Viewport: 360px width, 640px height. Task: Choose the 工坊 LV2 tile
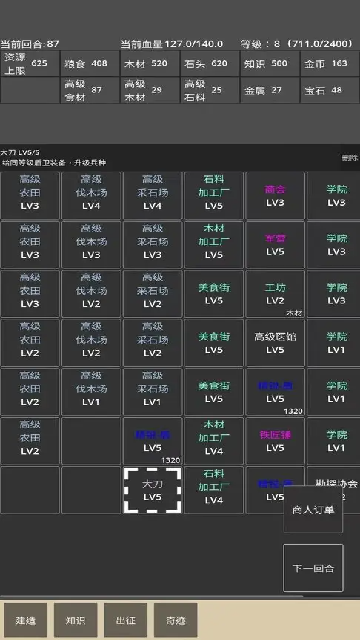tap(275, 293)
